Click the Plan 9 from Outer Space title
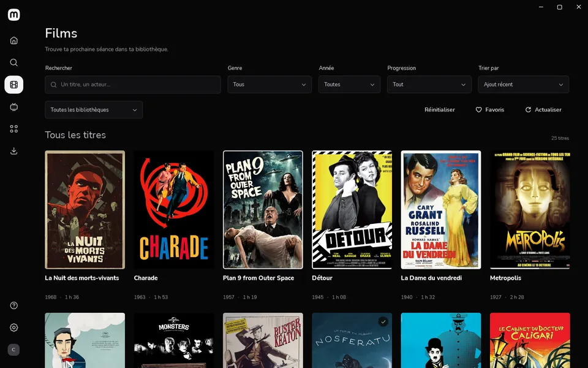The width and height of the screenshot is (588, 368). [258, 278]
